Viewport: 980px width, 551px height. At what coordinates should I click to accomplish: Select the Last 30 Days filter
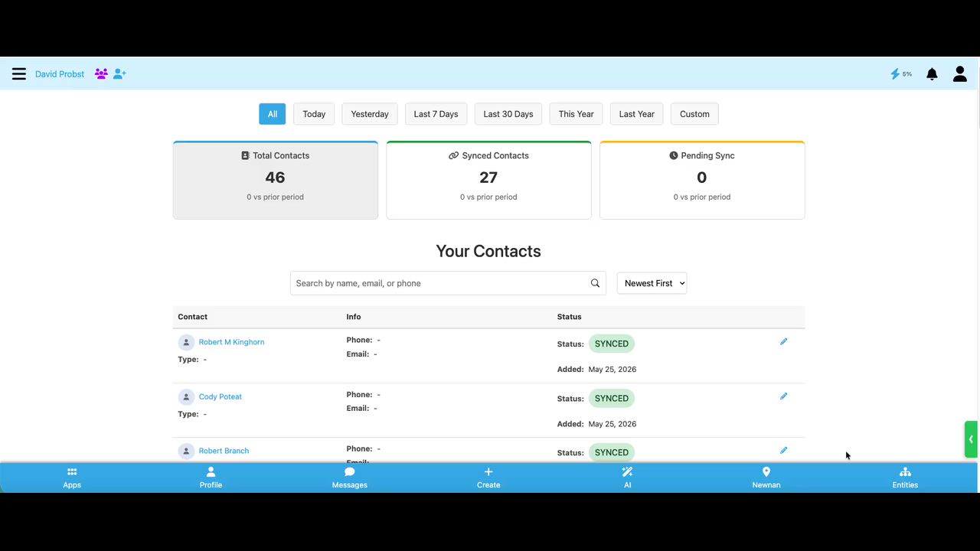click(508, 114)
